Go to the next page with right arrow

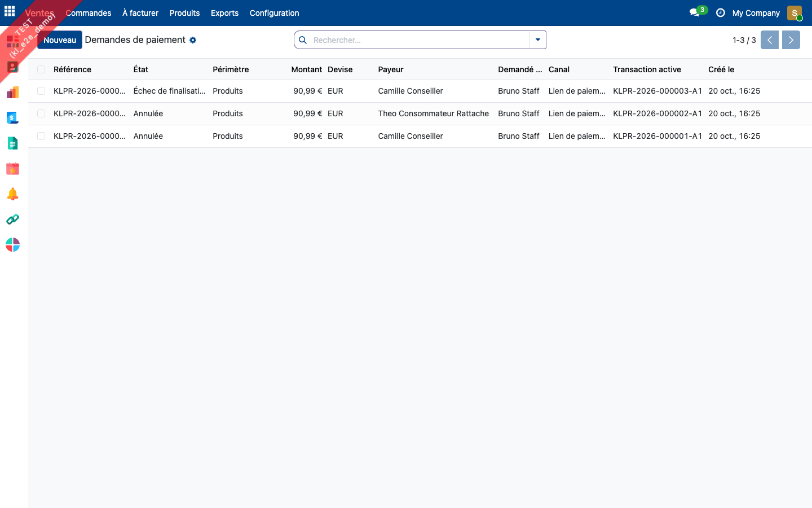(x=791, y=40)
